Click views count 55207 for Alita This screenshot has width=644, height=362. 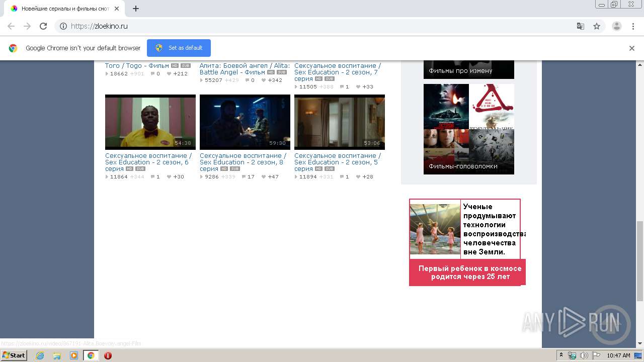pos(213,80)
